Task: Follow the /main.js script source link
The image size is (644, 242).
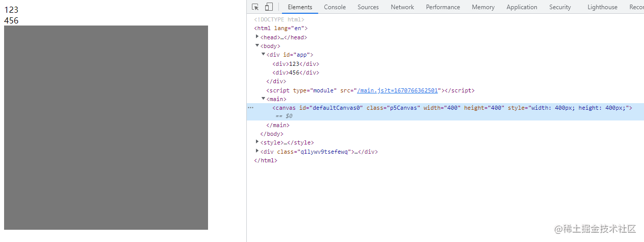Action: coord(397,90)
